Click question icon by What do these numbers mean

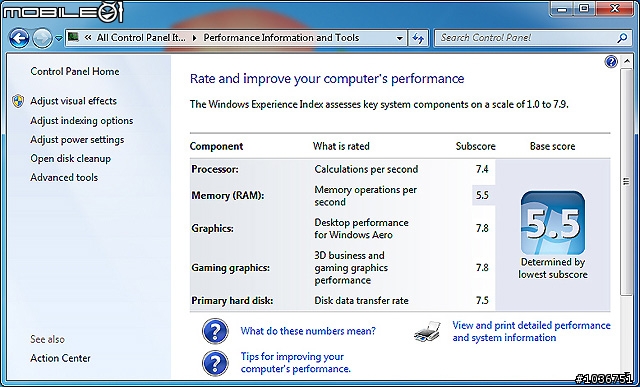[x=215, y=331]
